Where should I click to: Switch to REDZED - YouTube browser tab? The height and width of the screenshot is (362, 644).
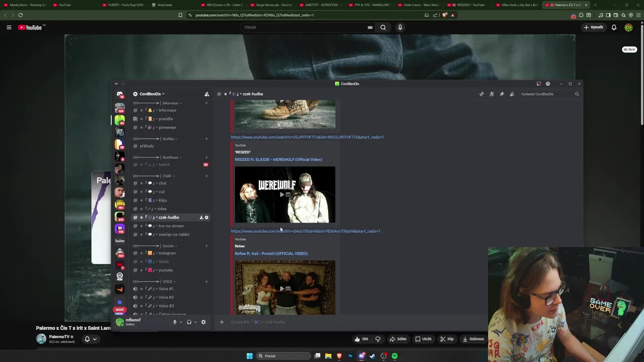(468, 5)
